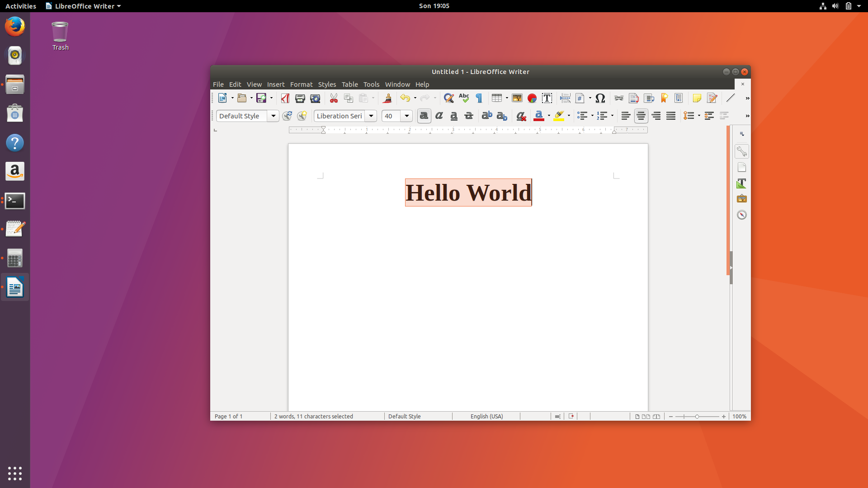
Task: Open font color dropdown arrow
Action: click(549, 116)
